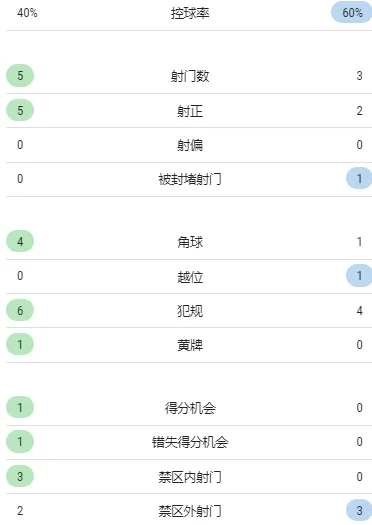Click green 6 badge beside 犯规
The height and width of the screenshot is (525, 372).
point(20,310)
